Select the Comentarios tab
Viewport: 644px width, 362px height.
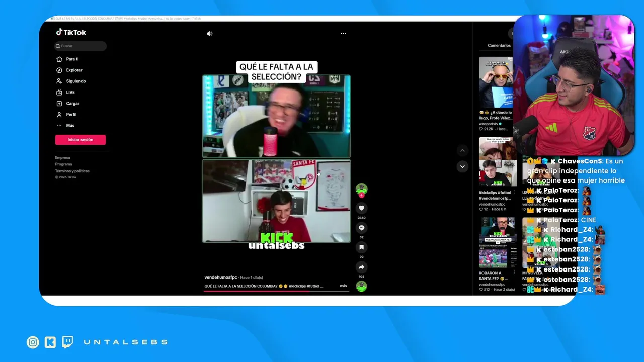[x=499, y=45]
